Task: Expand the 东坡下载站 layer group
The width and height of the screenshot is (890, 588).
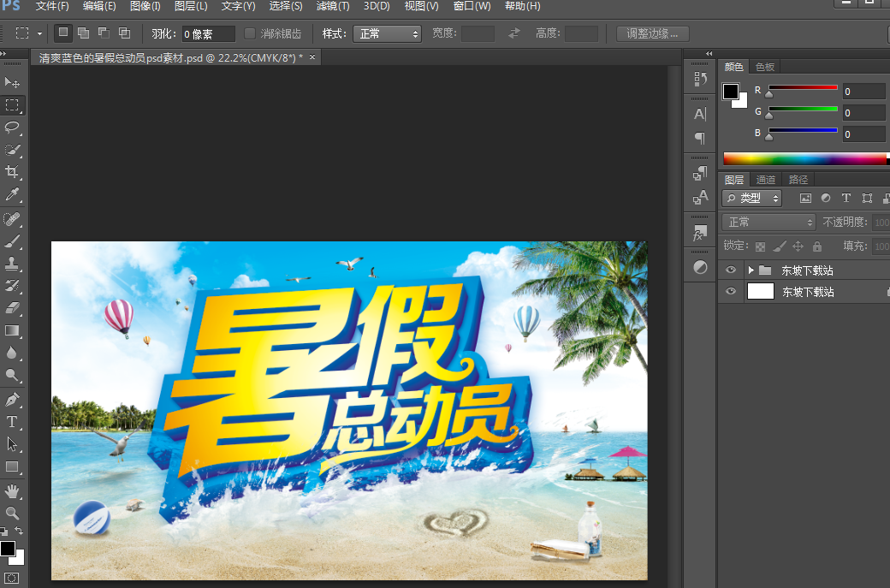Action: point(751,270)
